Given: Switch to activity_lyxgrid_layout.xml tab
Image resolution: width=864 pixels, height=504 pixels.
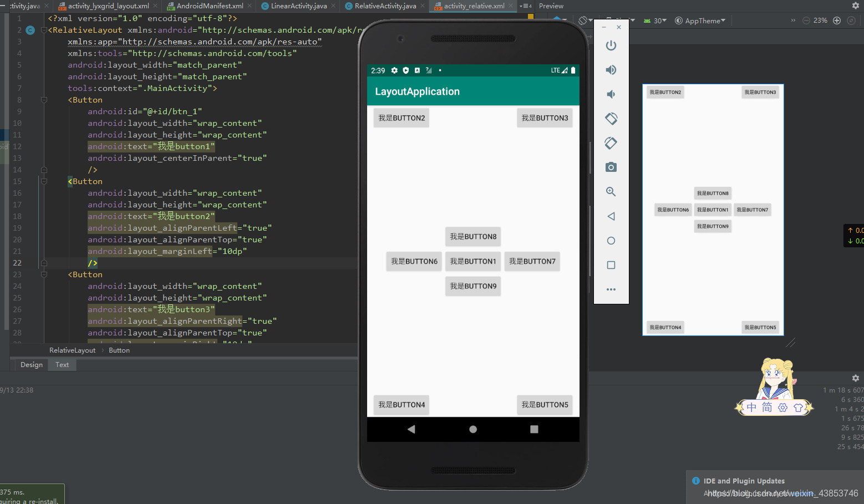Looking at the screenshot, I should tap(108, 6).
